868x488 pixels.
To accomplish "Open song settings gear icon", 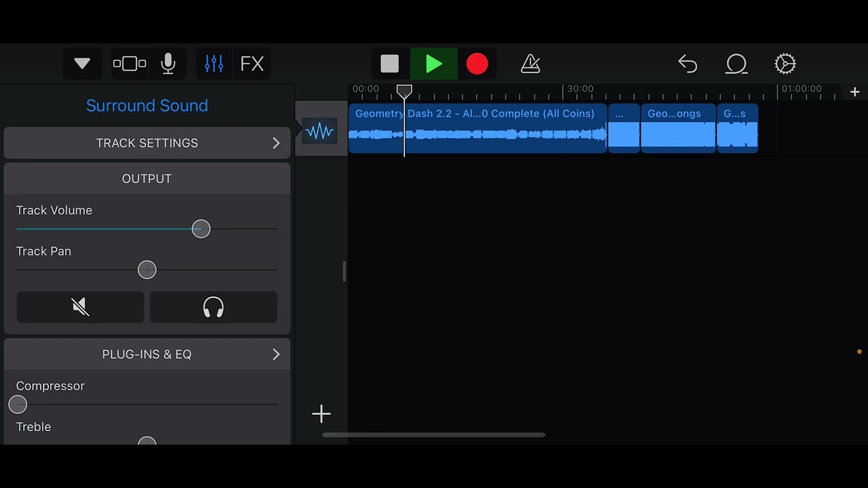I will point(785,64).
